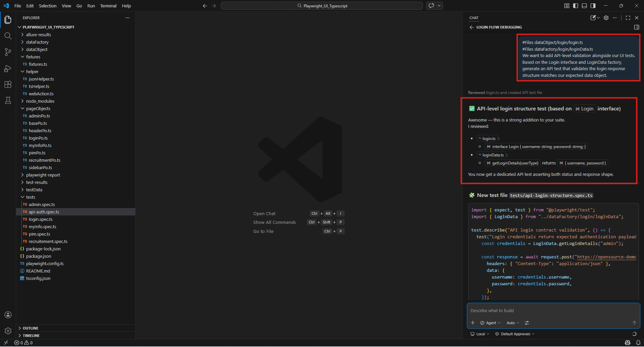Open the Source Control view
The width and height of the screenshot is (644, 347).
coord(8,52)
